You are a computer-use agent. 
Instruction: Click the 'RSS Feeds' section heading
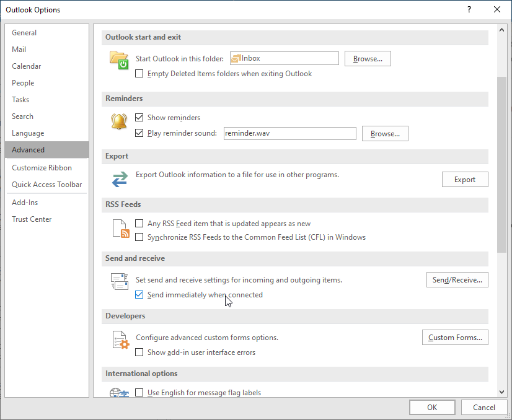click(x=123, y=204)
